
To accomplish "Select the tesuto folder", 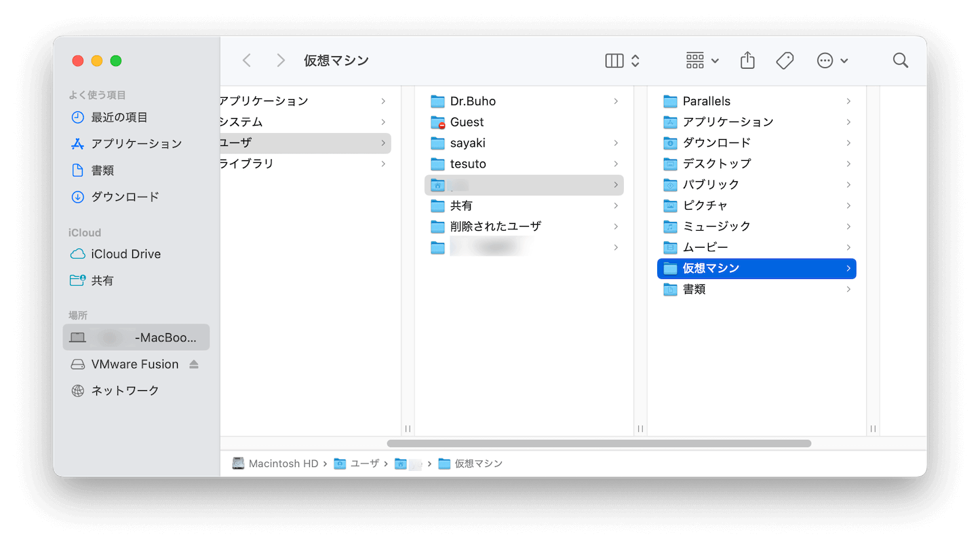I will click(x=524, y=164).
